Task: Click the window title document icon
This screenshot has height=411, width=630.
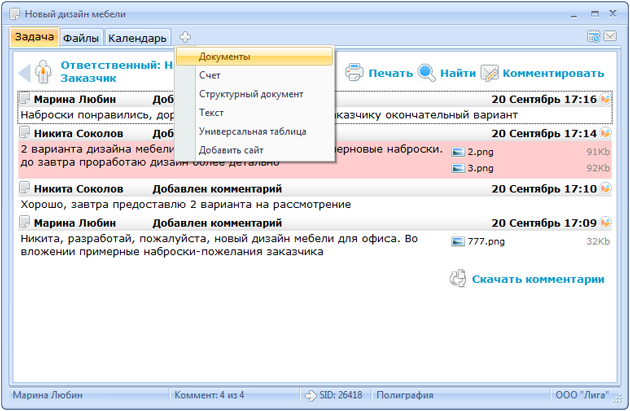Action: click(x=15, y=14)
